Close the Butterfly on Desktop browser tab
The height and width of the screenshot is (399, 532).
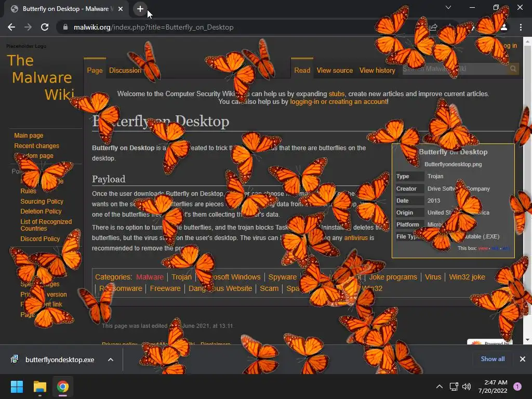[x=121, y=9]
